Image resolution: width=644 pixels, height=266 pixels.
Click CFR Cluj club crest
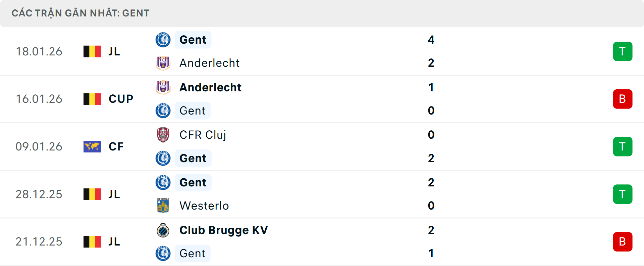tap(163, 135)
